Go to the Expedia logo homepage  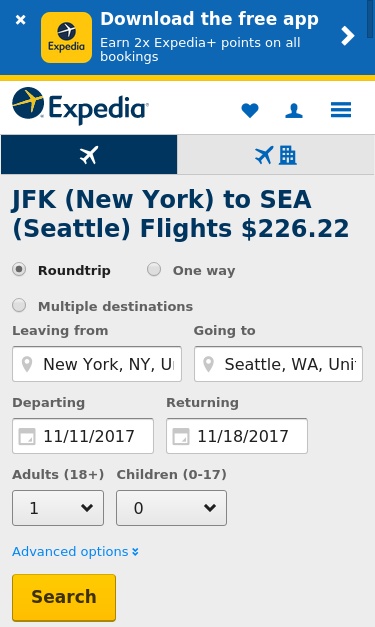tap(80, 106)
